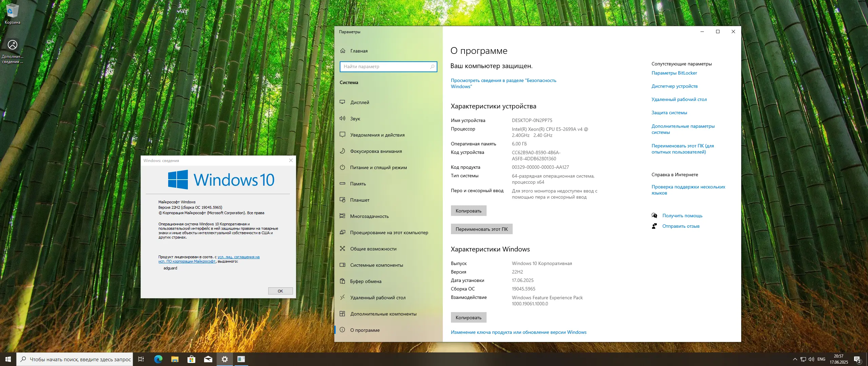Select Multitasking in Settings sidebar

[369, 216]
